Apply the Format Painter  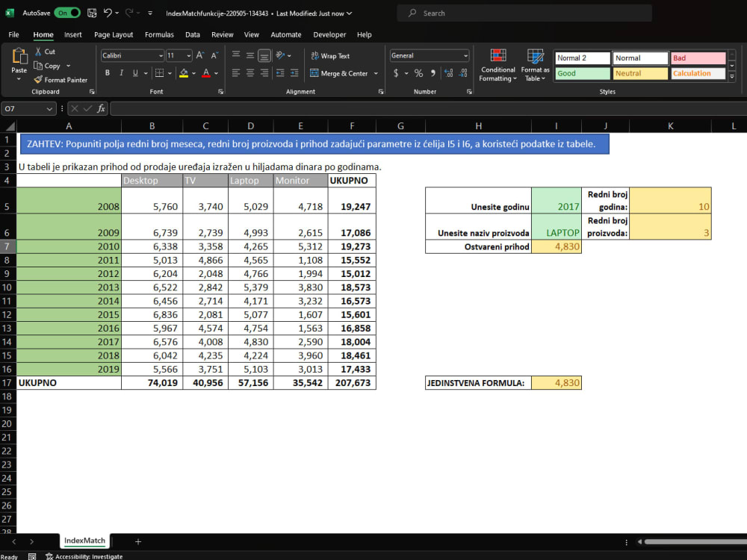pos(62,80)
